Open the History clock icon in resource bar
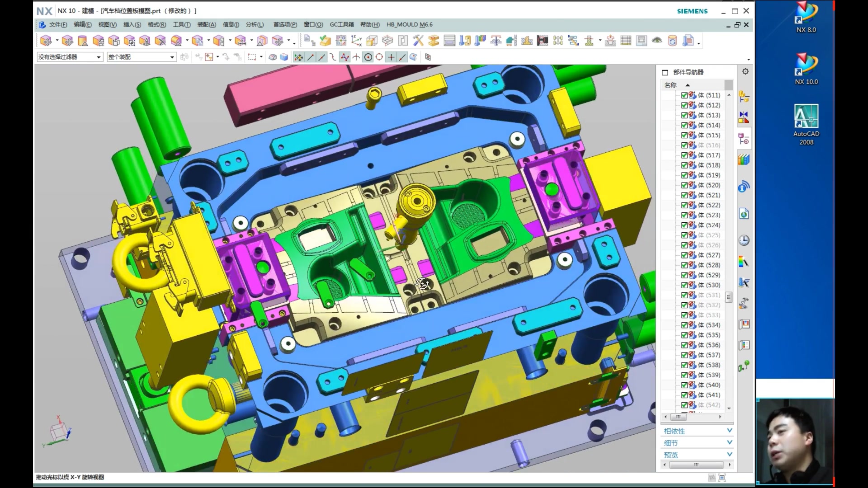The width and height of the screenshot is (868, 488). coord(744,240)
